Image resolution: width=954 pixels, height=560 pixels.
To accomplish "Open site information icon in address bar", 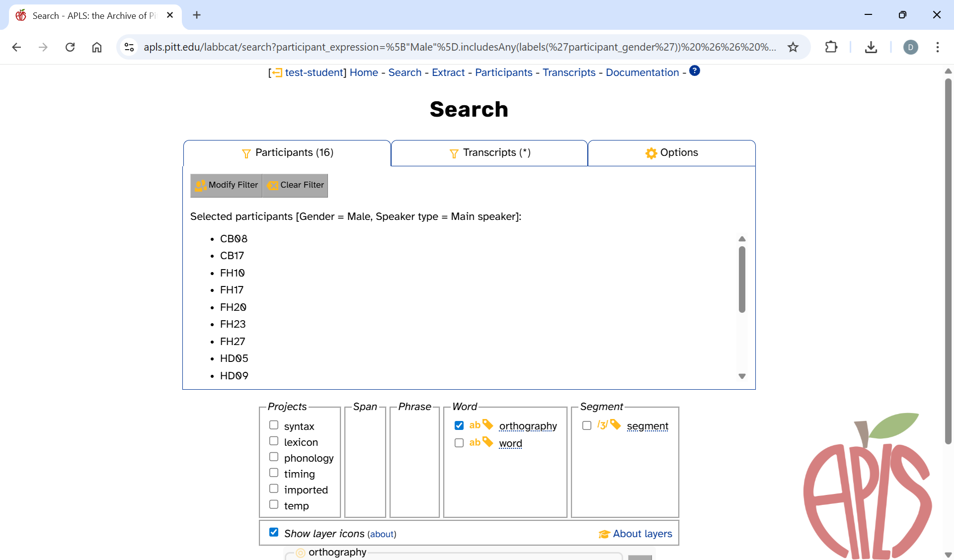I will point(129,47).
